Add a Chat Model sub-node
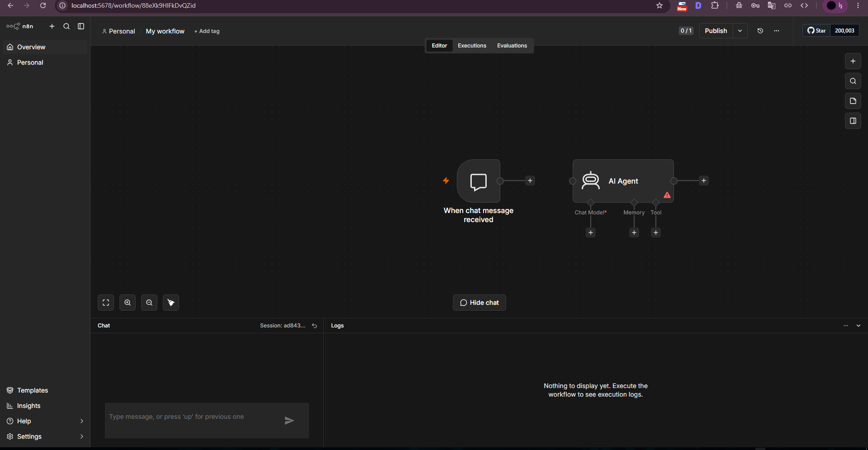This screenshot has height=450, width=868. click(x=591, y=232)
